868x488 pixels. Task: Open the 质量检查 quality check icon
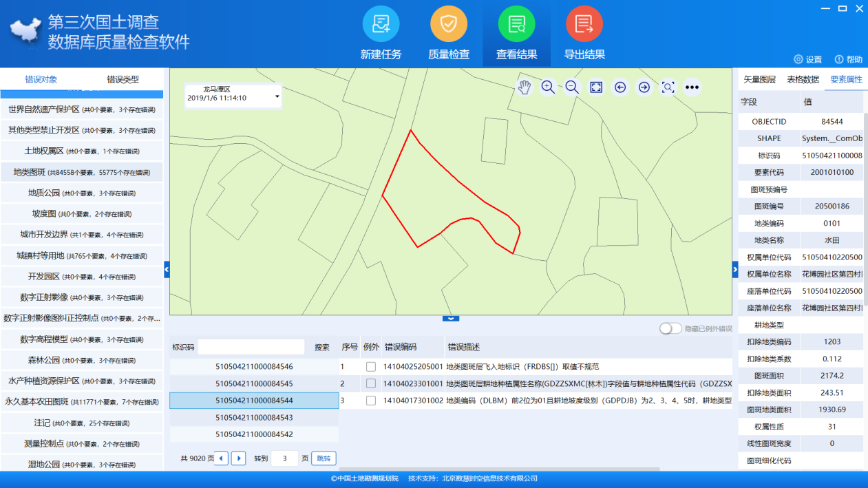click(x=449, y=24)
